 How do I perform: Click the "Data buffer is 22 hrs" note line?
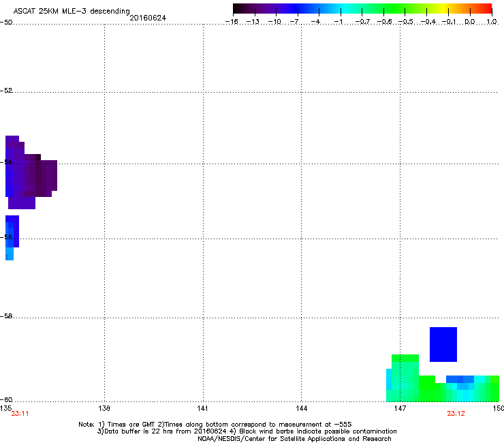click(x=247, y=431)
